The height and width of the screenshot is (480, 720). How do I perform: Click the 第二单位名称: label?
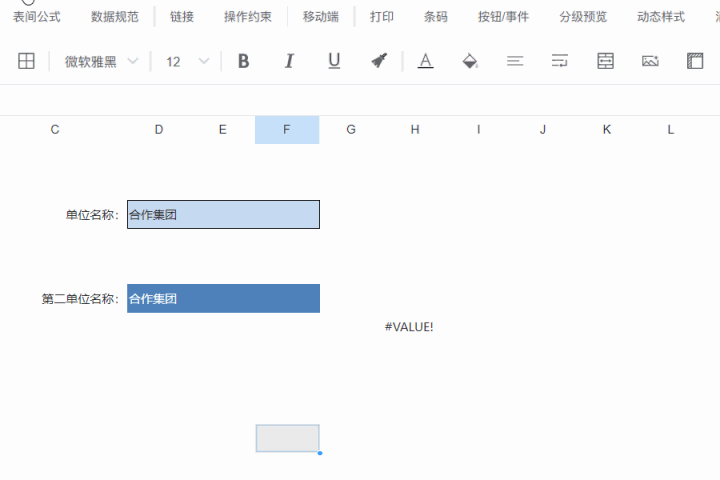click(80, 299)
